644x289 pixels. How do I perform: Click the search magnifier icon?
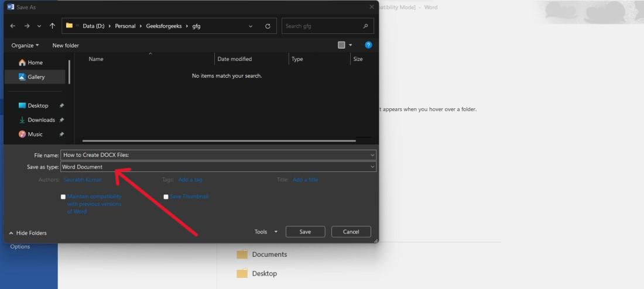tap(365, 26)
